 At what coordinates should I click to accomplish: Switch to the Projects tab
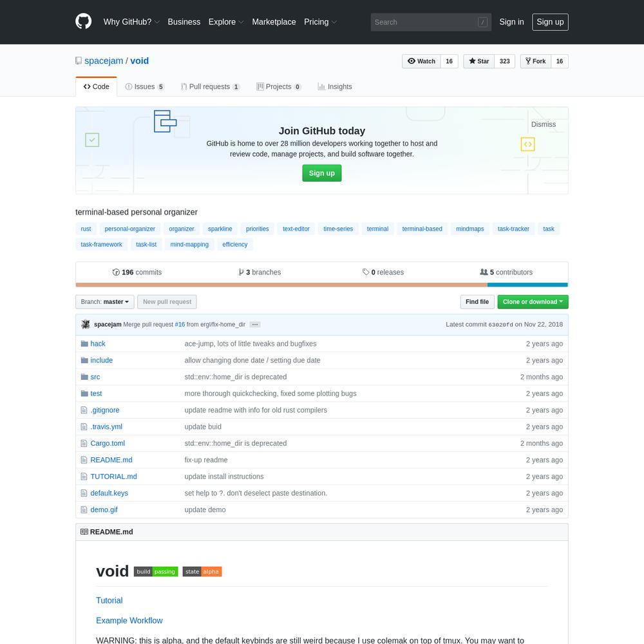(279, 87)
